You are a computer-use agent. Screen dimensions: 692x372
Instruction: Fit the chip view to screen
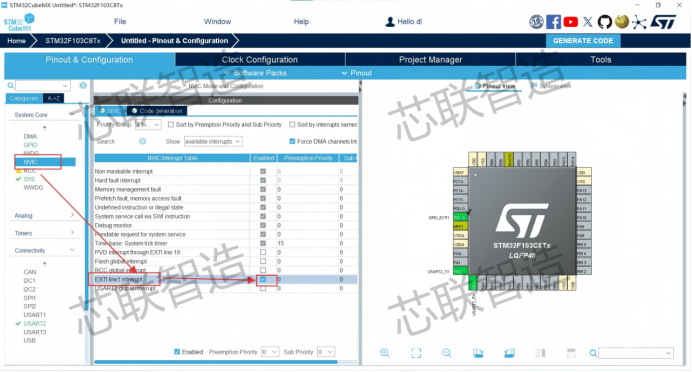pos(416,353)
